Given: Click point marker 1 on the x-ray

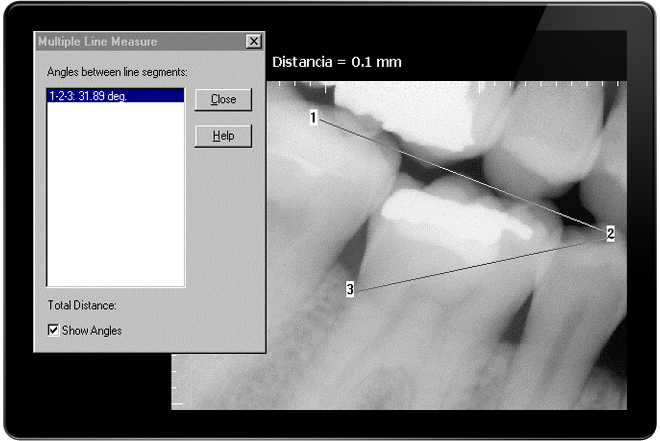Looking at the screenshot, I should (x=314, y=118).
